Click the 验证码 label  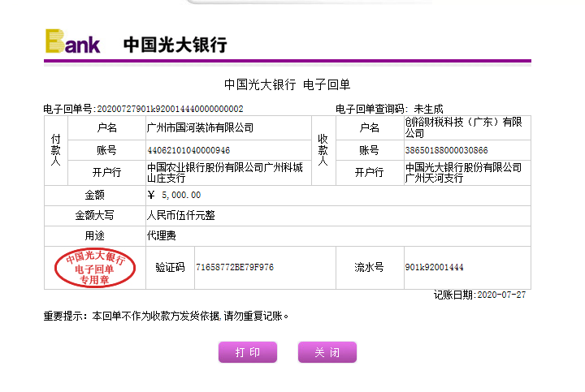[x=170, y=267]
